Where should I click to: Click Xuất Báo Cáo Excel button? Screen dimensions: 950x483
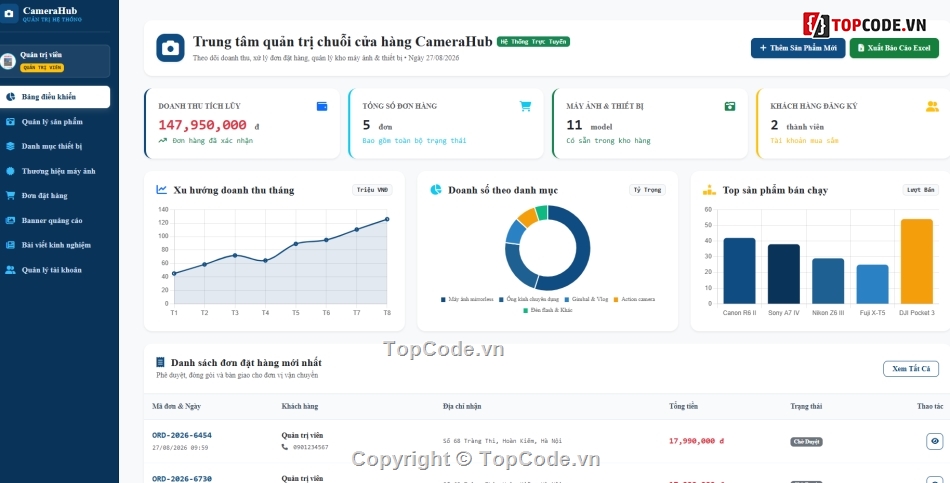(x=894, y=48)
